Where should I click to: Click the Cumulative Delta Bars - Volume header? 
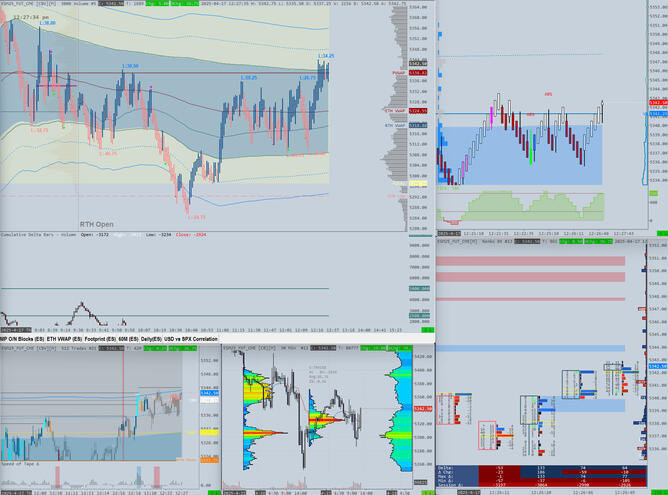click(x=40, y=236)
